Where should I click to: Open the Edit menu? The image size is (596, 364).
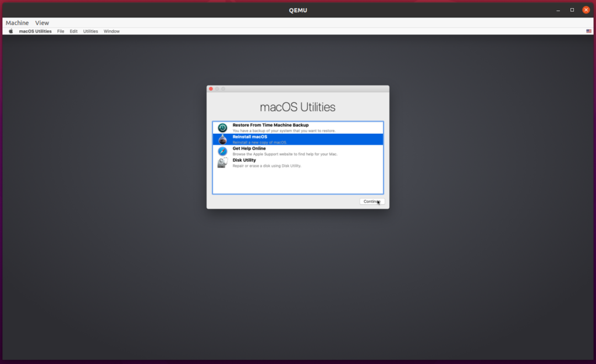pos(73,31)
